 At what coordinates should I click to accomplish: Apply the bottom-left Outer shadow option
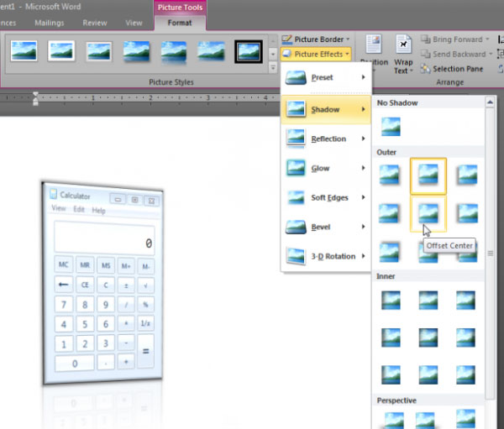pyautogui.click(x=390, y=252)
